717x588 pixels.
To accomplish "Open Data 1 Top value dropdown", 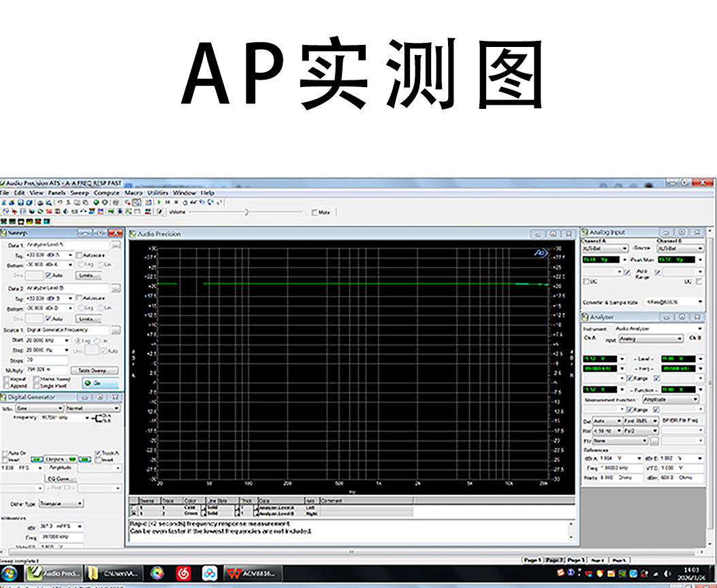I will click(70, 255).
